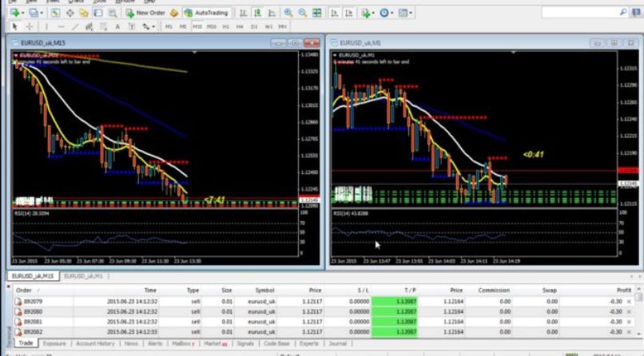Click the tile windows icon
The height and width of the screenshot is (356, 644).
click(x=317, y=13)
